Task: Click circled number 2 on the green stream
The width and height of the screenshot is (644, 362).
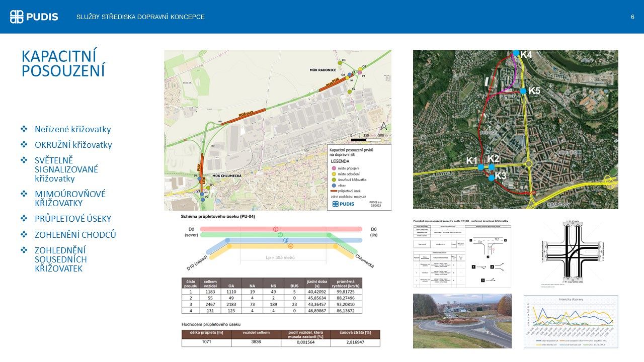Action: point(280,235)
